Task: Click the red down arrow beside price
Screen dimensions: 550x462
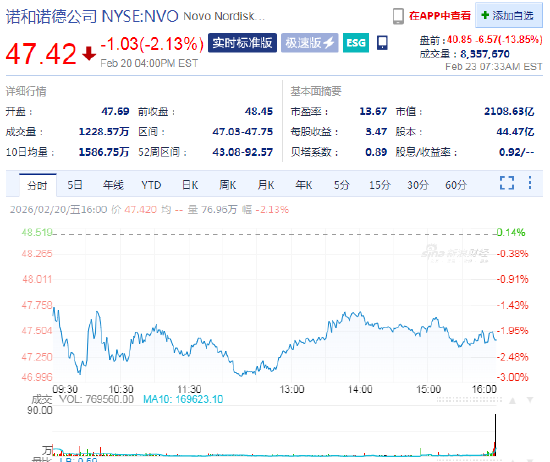Action: pyautogui.click(x=89, y=54)
